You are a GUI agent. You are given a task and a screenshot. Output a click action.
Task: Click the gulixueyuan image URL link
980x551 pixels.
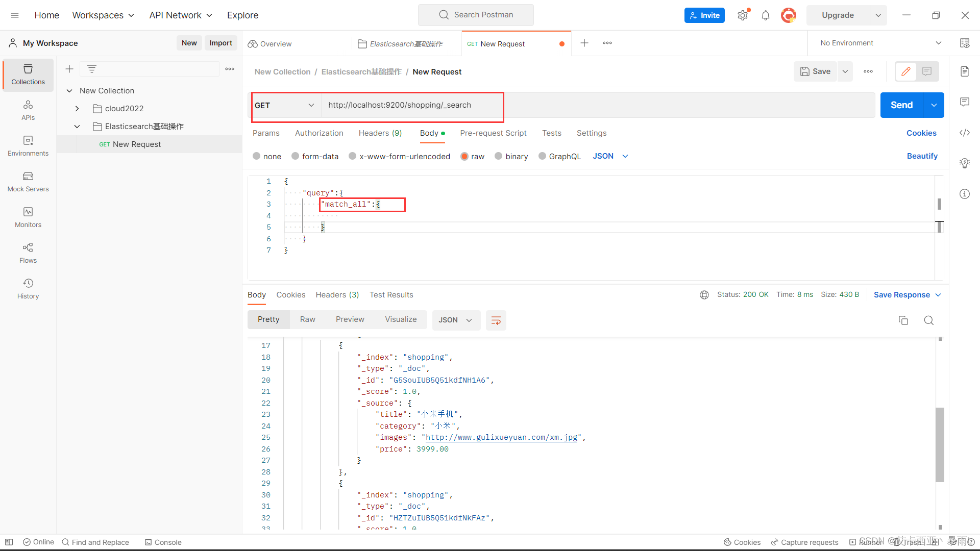(x=501, y=437)
